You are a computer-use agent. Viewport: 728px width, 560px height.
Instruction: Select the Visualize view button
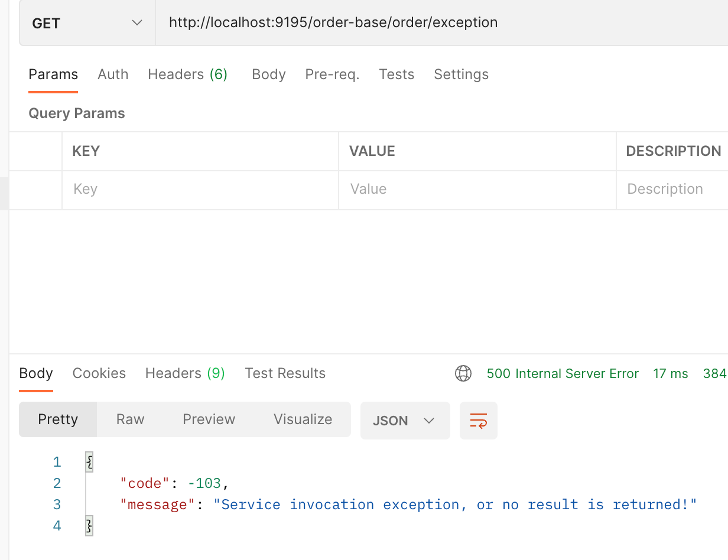tap(303, 419)
